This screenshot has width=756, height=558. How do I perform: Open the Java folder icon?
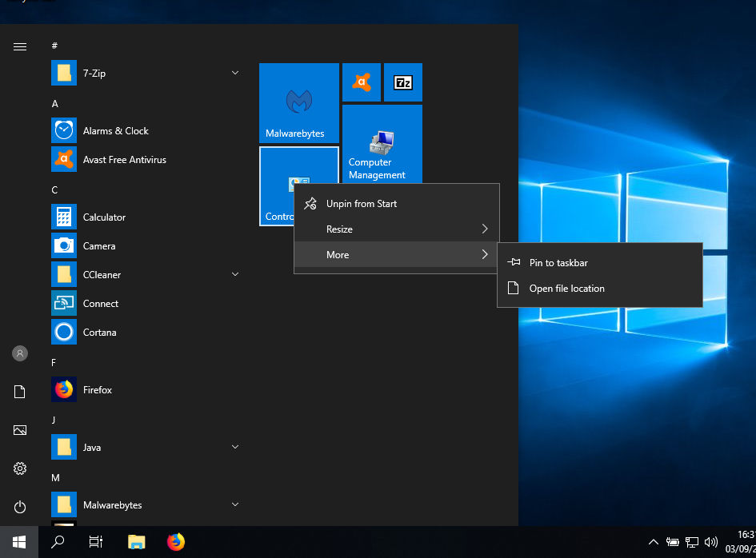(64, 447)
